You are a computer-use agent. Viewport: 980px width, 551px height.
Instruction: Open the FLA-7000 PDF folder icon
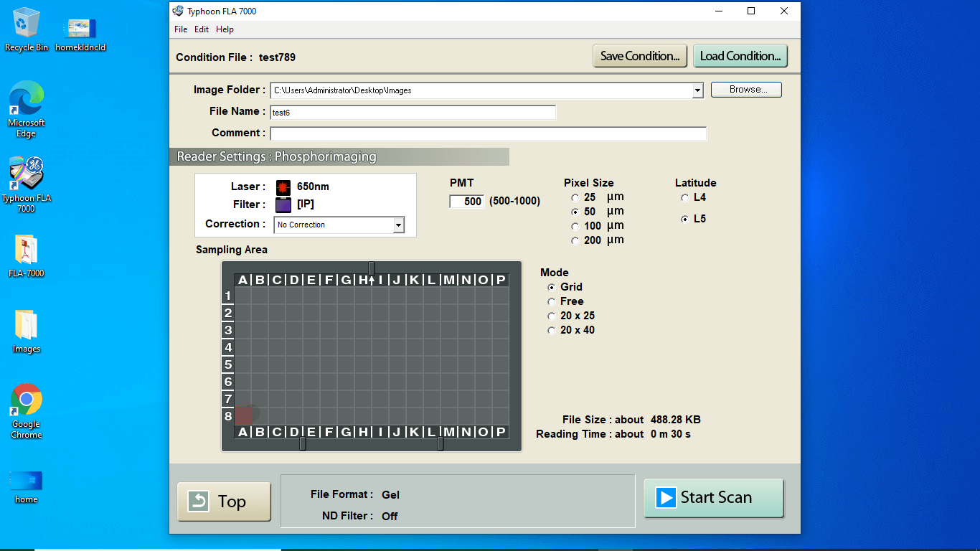(x=27, y=251)
